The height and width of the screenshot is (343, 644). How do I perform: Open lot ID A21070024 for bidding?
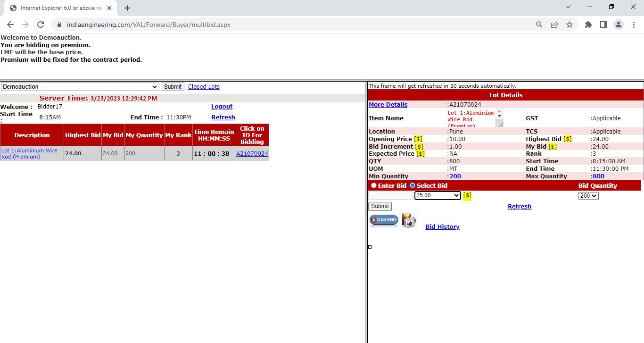pyautogui.click(x=252, y=153)
